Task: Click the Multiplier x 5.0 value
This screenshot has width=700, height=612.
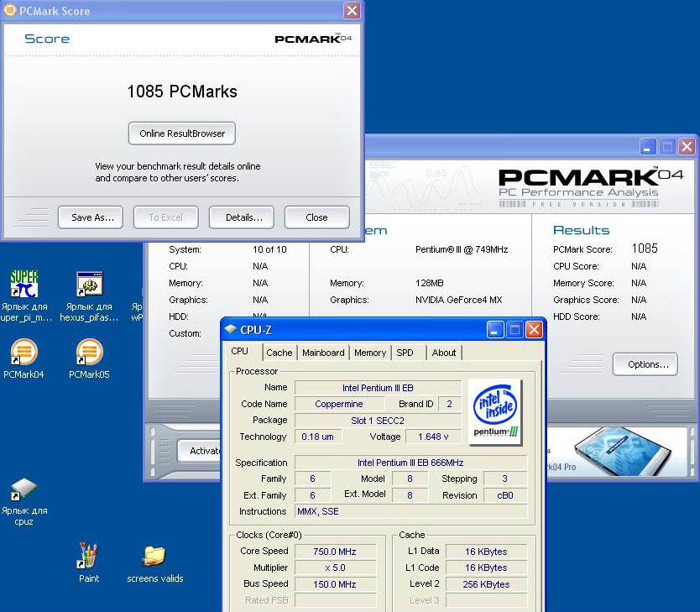Action: pos(335,568)
